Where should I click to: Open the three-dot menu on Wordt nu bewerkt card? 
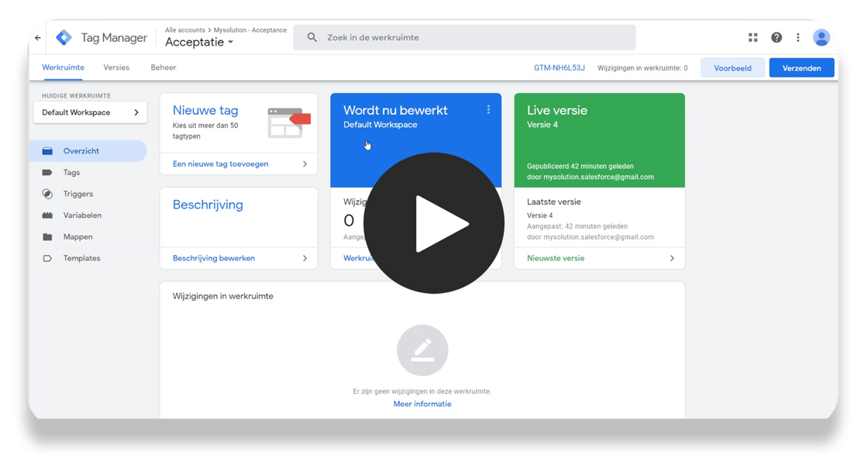tap(488, 109)
